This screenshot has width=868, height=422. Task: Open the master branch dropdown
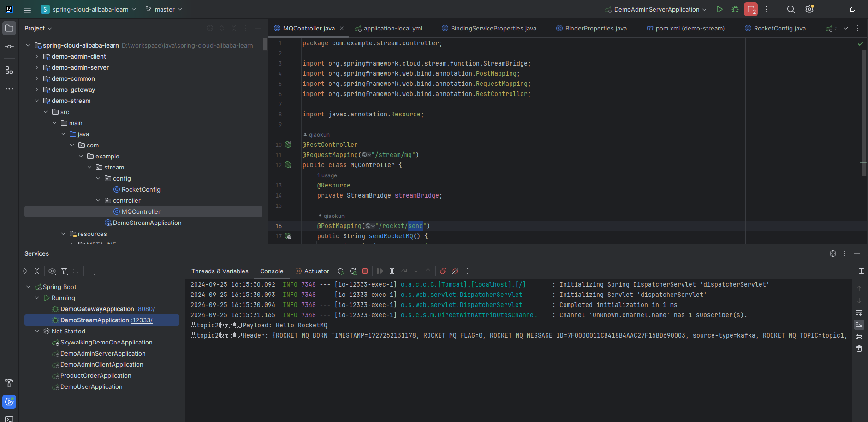pos(164,9)
